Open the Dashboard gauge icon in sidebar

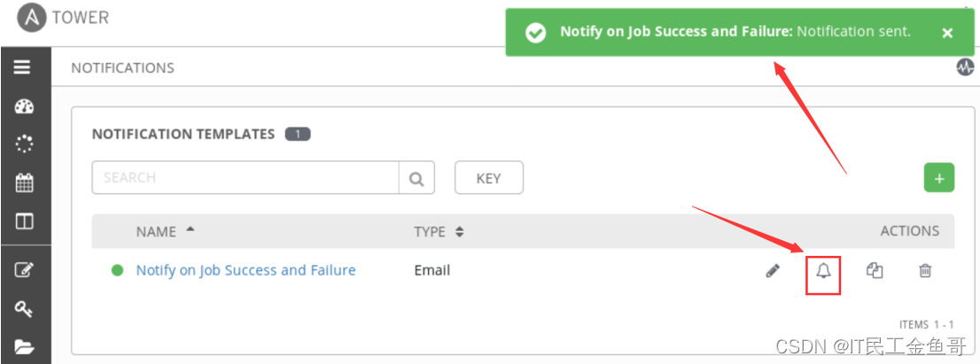tap(24, 106)
